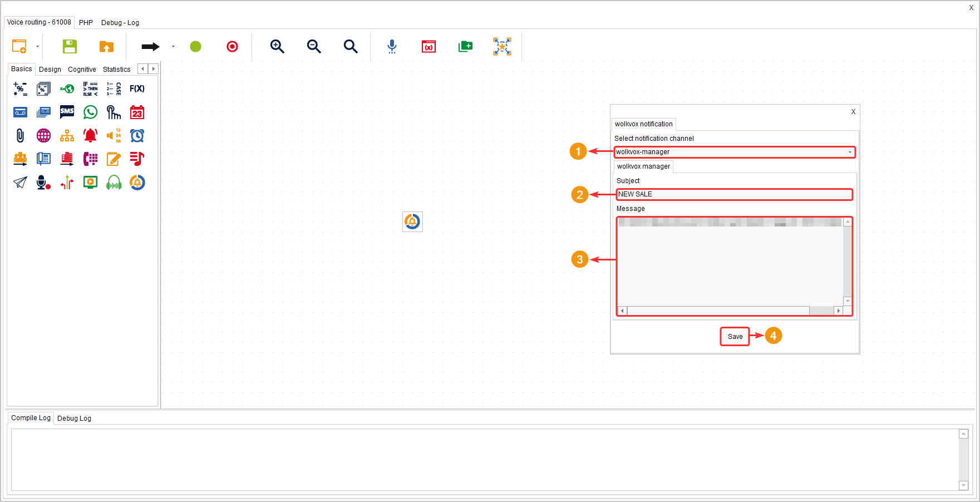The height and width of the screenshot is (502, 980).
Task: Close the wolkvox notification dialog
Action: click(853, 112)
